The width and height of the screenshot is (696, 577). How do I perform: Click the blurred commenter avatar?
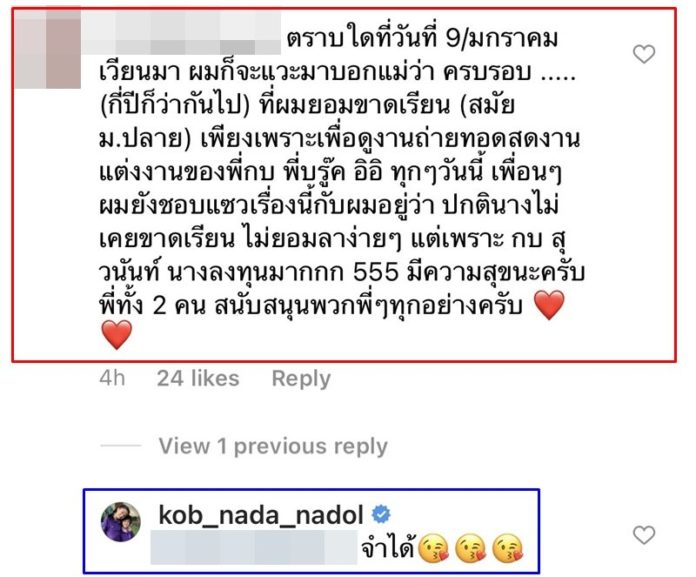(48, 48)
